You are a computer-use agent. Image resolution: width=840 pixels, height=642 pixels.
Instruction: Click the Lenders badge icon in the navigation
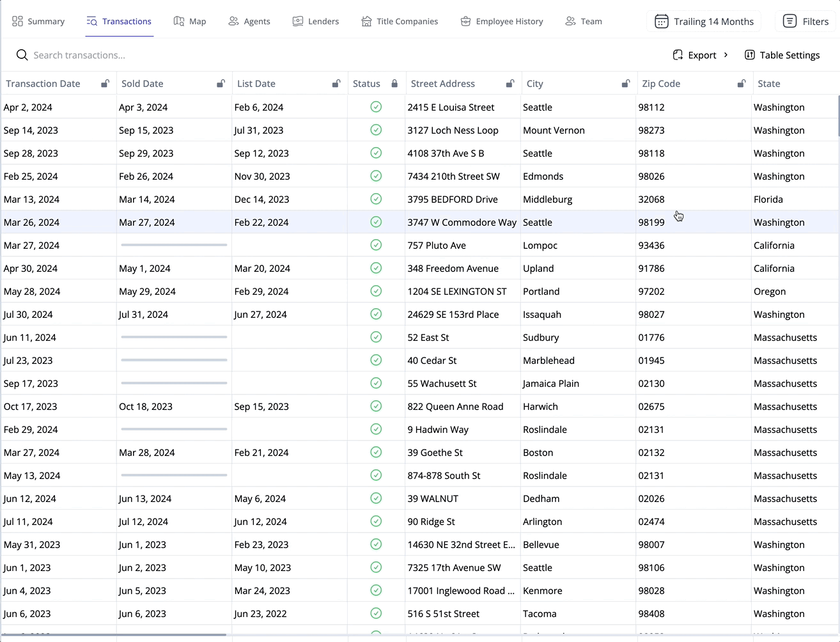(297, 21)
